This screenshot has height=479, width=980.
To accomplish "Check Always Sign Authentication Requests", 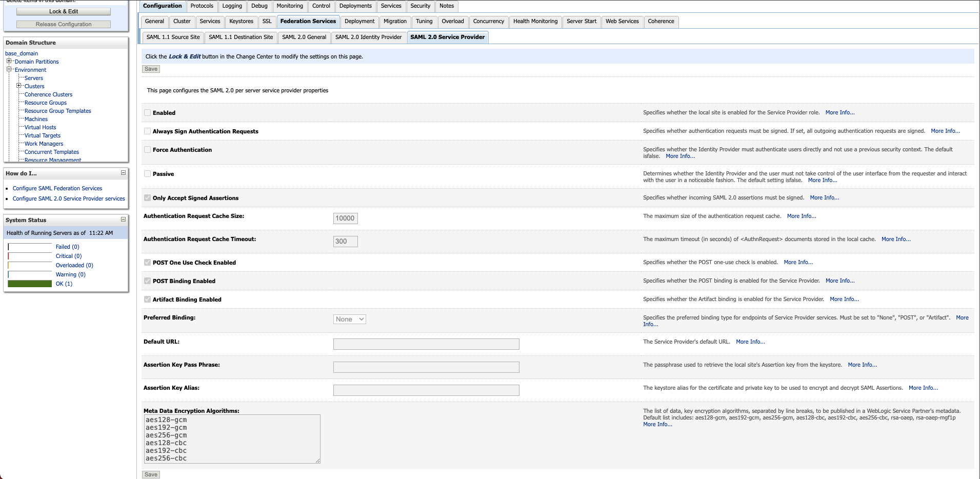I will pos(148,131).
